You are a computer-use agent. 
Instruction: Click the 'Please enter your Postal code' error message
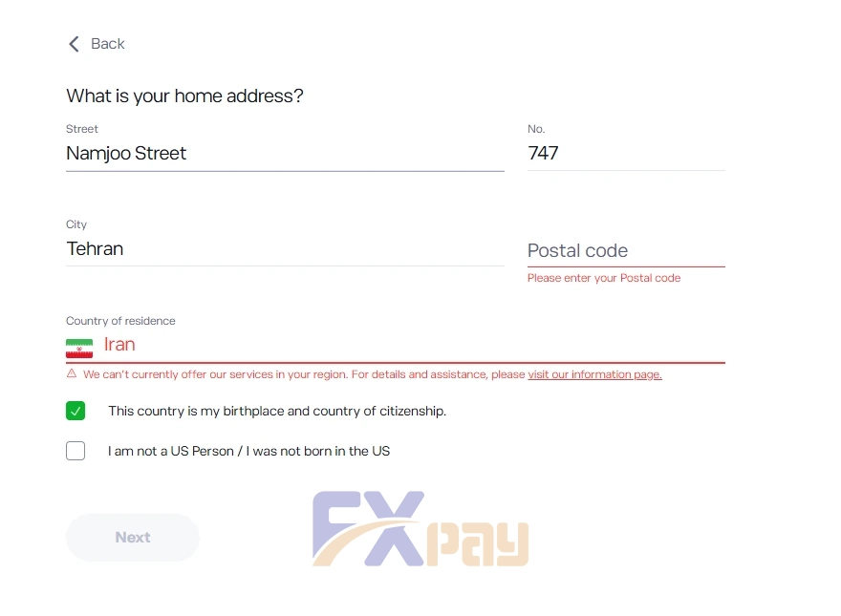pos(604,278)
